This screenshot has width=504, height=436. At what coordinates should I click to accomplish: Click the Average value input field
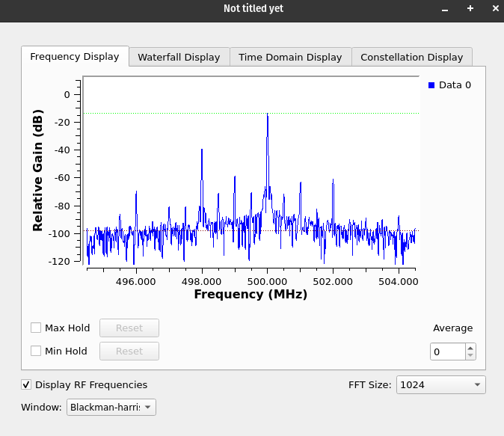click(x=448, y=351)
